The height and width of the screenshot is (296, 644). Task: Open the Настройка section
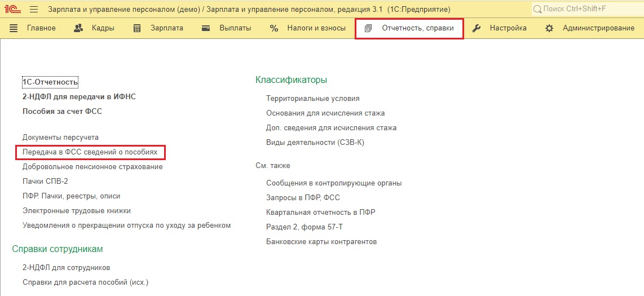coord(508,28)
